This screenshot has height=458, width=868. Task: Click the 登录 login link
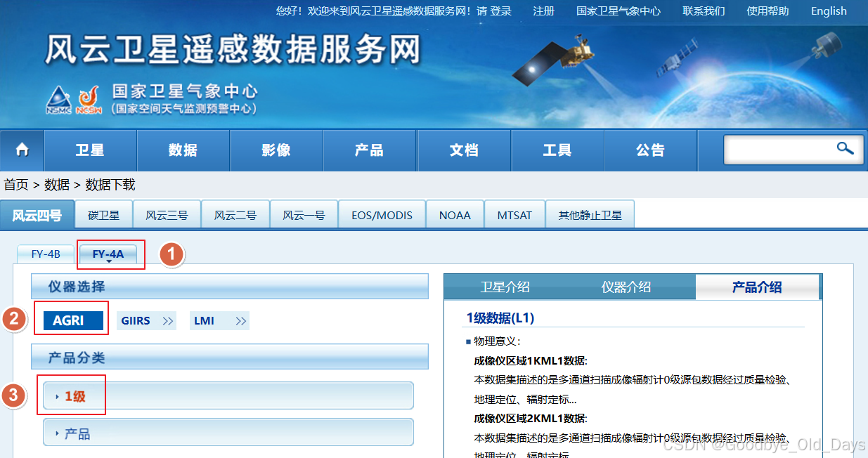[x=501, y=11]
